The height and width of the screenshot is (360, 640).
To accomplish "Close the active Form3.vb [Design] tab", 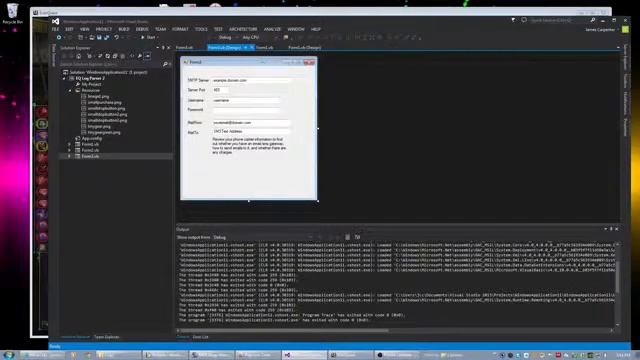I will click(x=252, y=48).
